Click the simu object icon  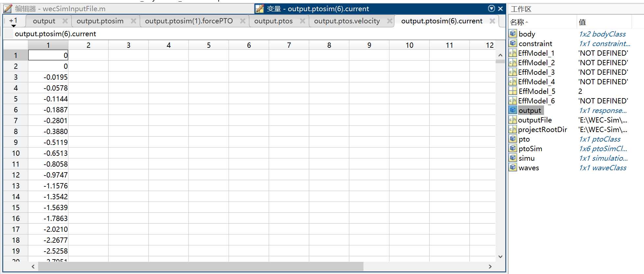tap(513, 158)
